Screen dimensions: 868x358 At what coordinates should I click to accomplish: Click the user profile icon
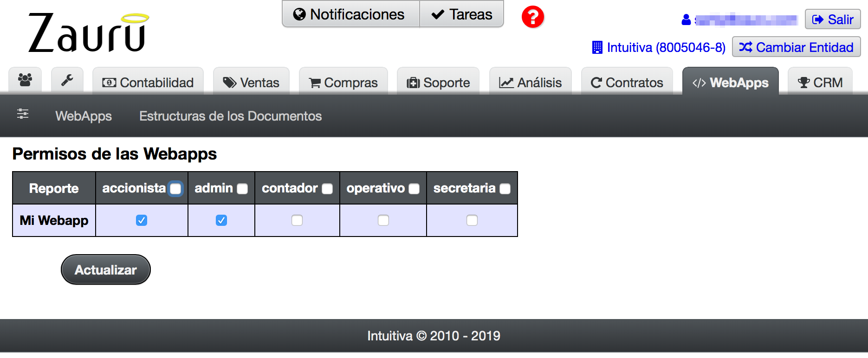tap(686, 19)
